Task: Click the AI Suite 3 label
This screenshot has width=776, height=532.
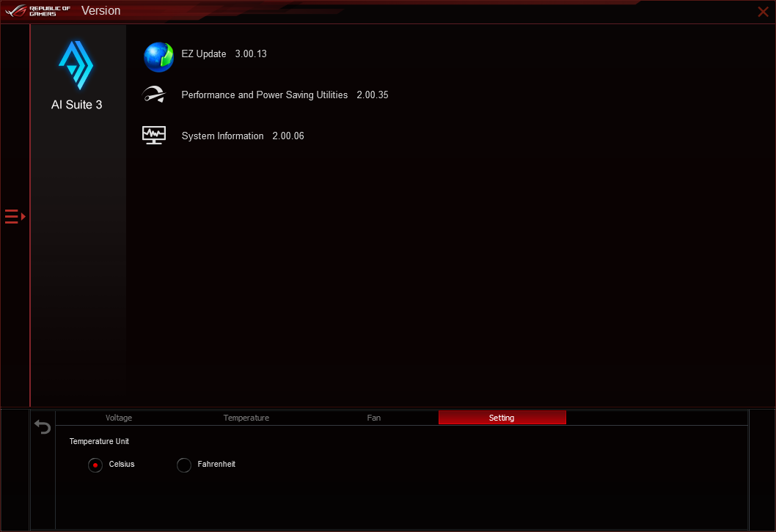Action: pos(77,105)
